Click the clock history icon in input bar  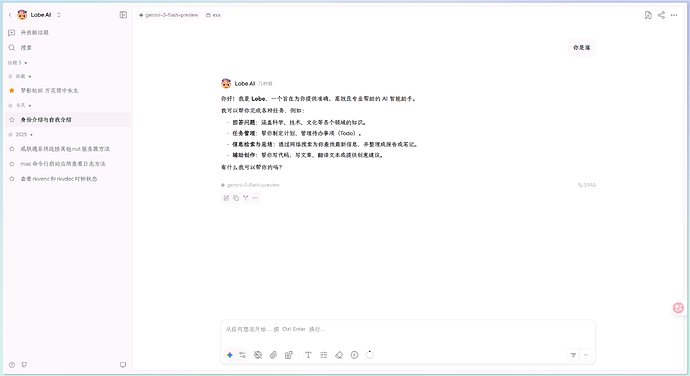(354, 355)
